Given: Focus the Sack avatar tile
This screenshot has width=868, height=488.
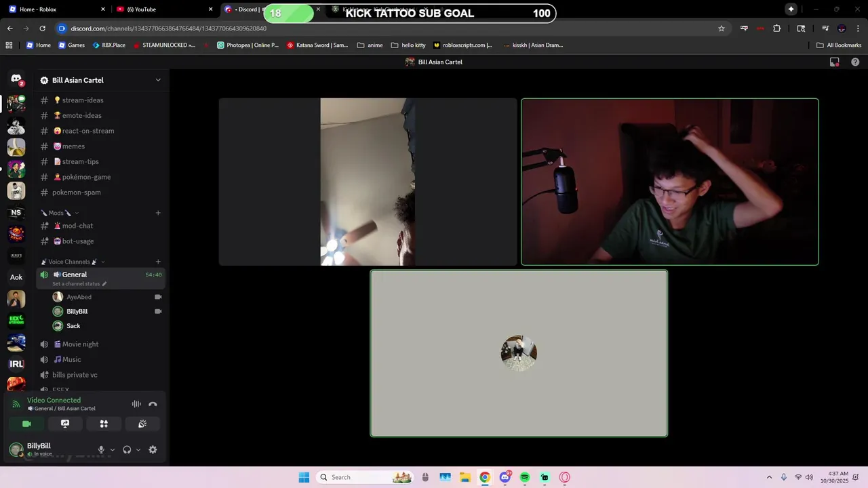Looking at the screenshot, I should tap(519, 353).
